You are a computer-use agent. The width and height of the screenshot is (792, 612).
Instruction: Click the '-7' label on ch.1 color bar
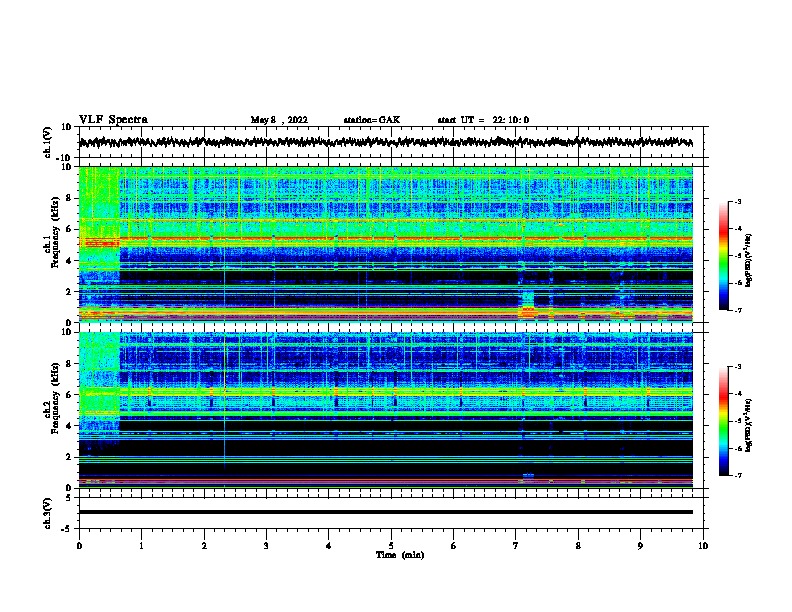(x=737, y=310)
